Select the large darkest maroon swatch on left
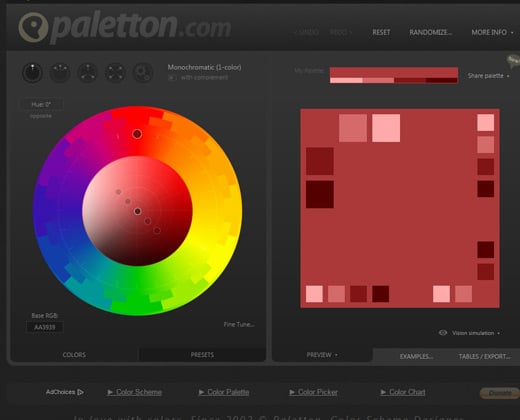The width and height of the screenshot is (520, 420). (x=320, y=194)
